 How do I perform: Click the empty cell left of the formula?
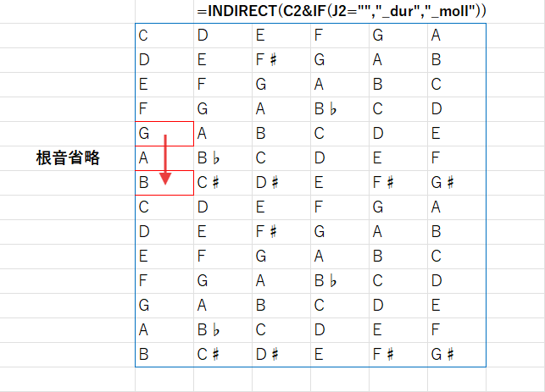coord(164,12)
